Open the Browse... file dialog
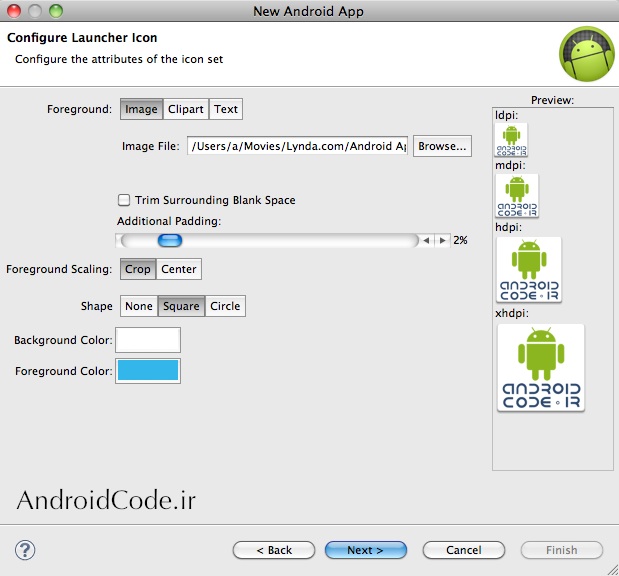Image resolution: width=619 pixels, height=576 pixels. click(x=442, y=146)
